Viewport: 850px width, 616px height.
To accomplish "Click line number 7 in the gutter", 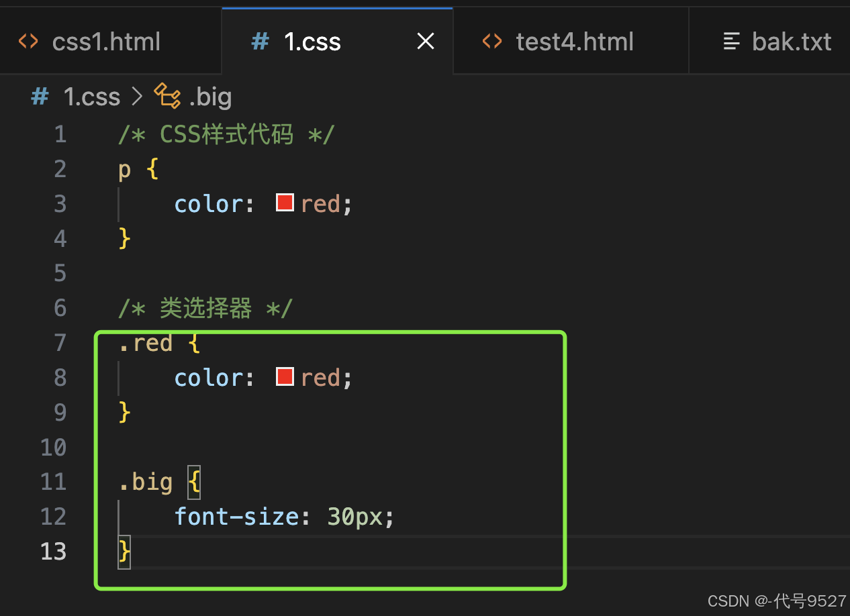I will click(60, 343).
